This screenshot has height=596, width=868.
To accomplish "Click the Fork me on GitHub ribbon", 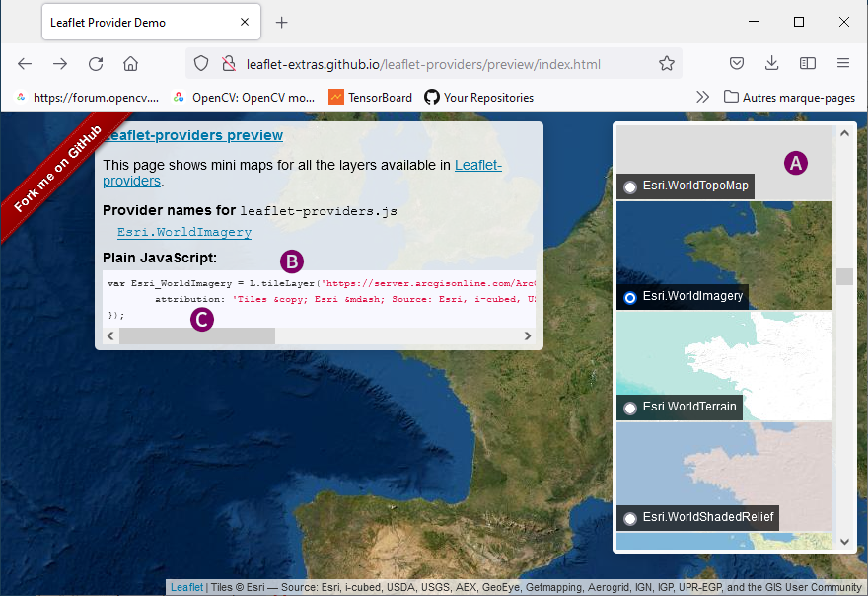I will [58, 169].
